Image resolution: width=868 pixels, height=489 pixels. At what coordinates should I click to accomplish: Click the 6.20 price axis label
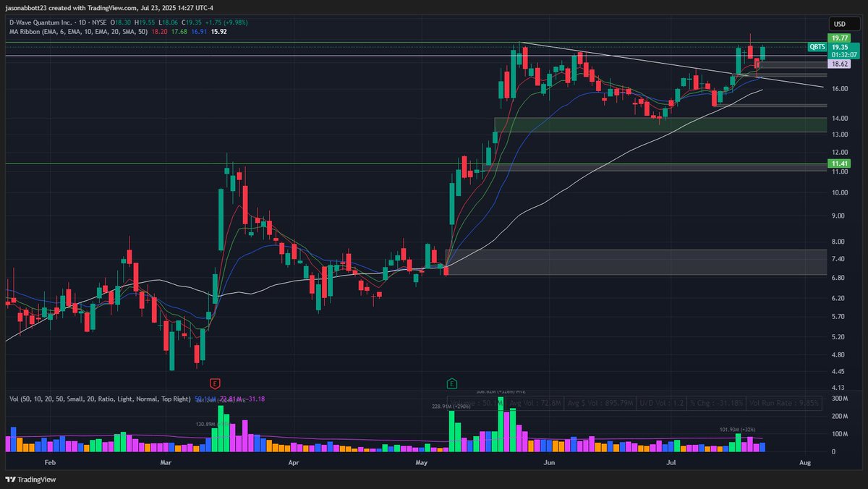(840, 298)
